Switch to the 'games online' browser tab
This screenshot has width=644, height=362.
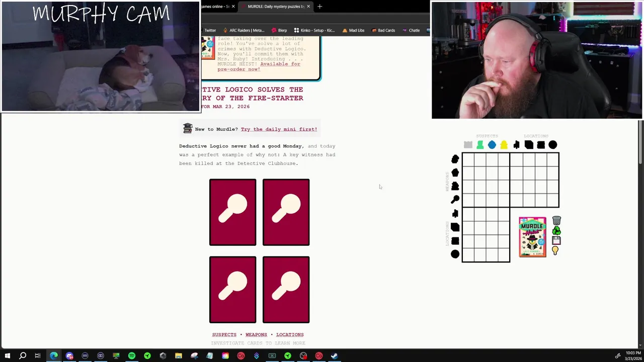215,7
